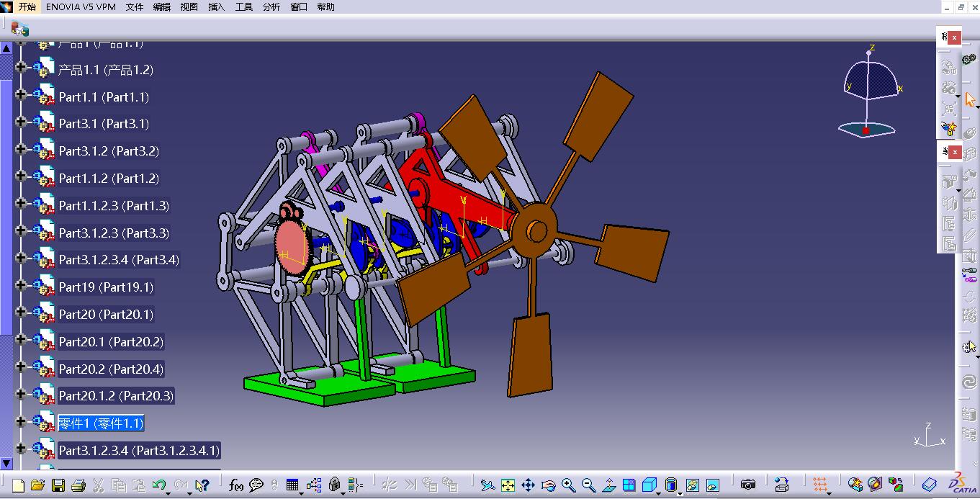Screen dimensions: 980x499
Task: Open the view mode cylinder dropdown arrow
Action: pos(680,493)
